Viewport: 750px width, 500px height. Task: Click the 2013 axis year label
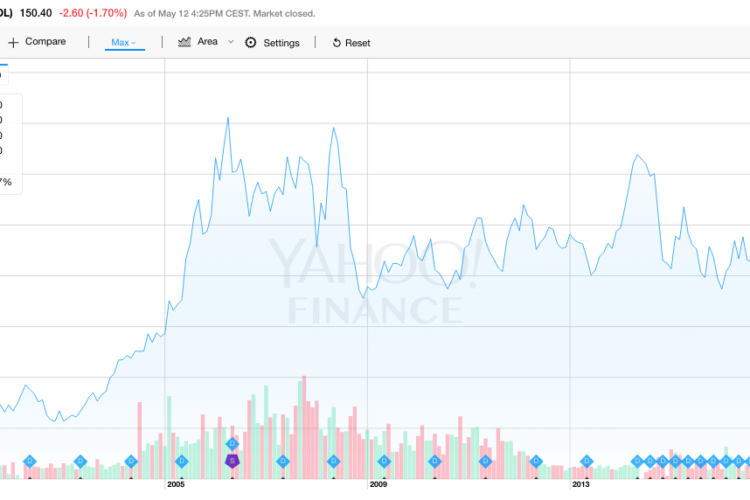coord(581,484)
